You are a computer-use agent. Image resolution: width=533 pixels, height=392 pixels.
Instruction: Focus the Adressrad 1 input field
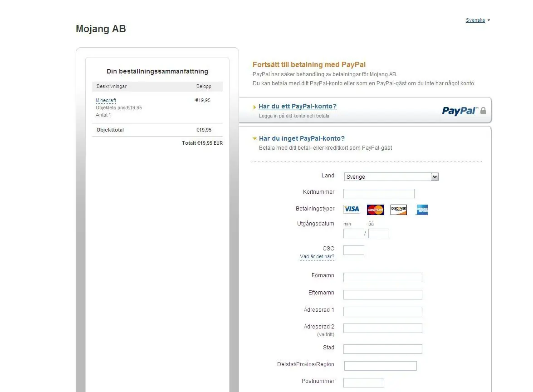point(383,311)
